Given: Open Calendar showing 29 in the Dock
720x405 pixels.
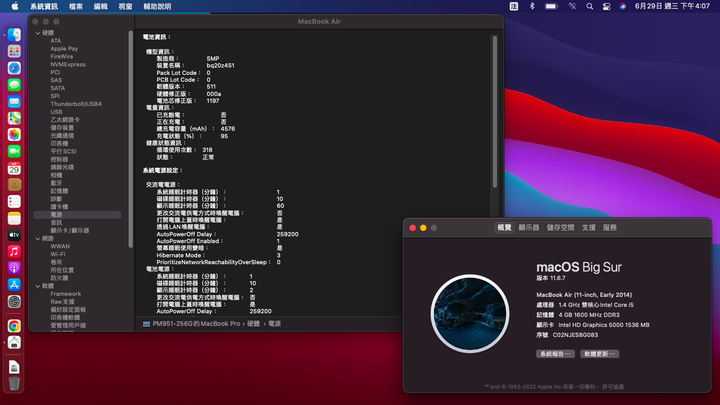Looking at the screenshot, I should 14,168.
